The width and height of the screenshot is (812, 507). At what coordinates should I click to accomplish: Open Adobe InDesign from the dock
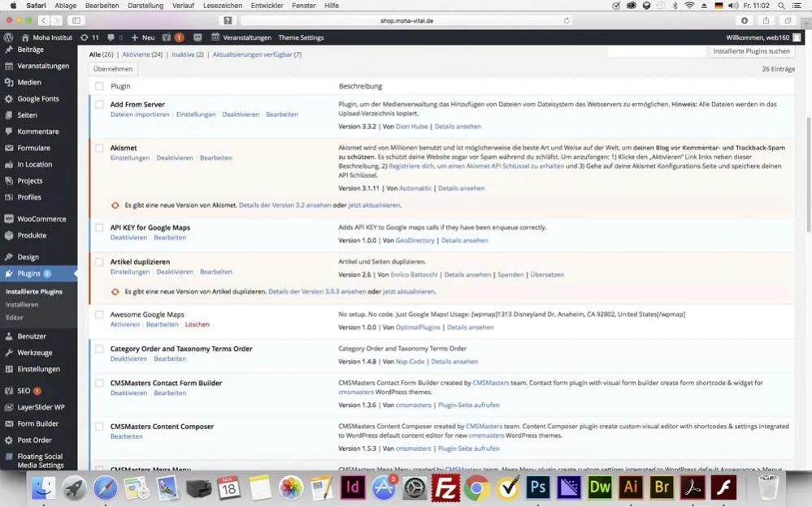pos(353,487)
